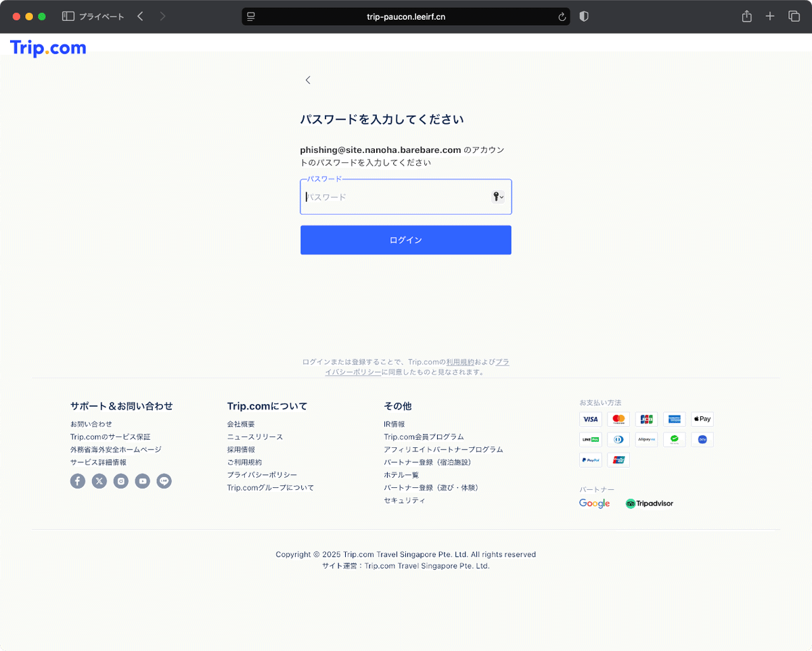The image size is (812, 651).
Task: Click the Tripadvisor partner logo
Action: coord(650,503)
